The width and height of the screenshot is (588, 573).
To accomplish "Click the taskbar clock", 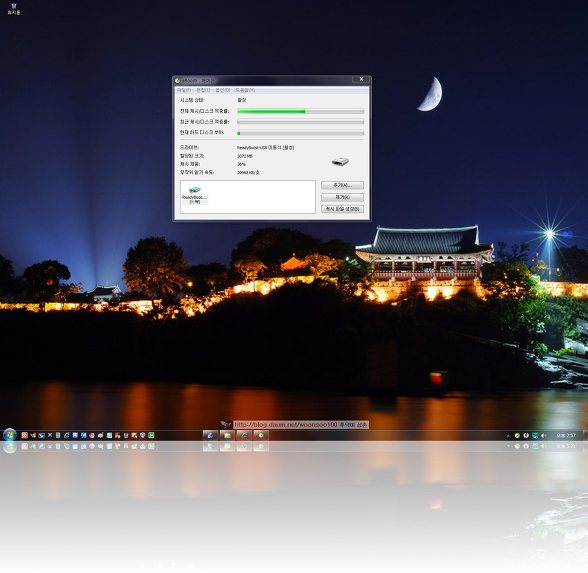I will tap(566, 435).
